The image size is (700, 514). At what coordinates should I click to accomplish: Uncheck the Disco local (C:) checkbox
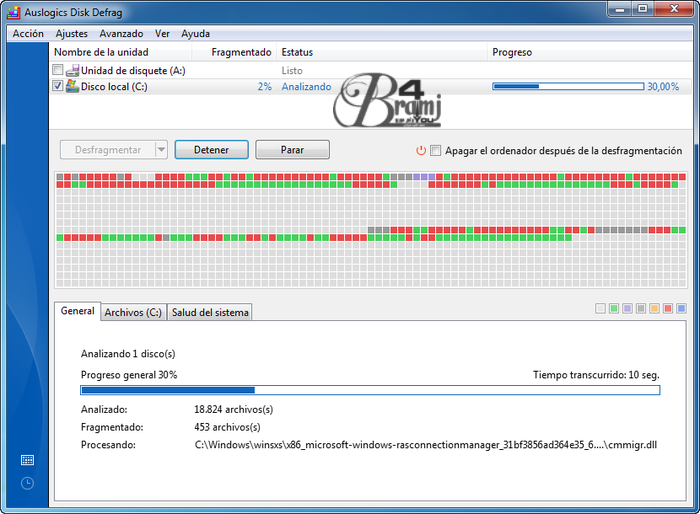58,86
